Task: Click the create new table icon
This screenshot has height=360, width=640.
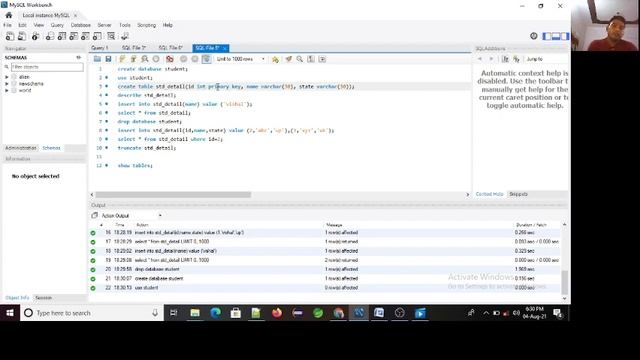Action: [62, 36]
